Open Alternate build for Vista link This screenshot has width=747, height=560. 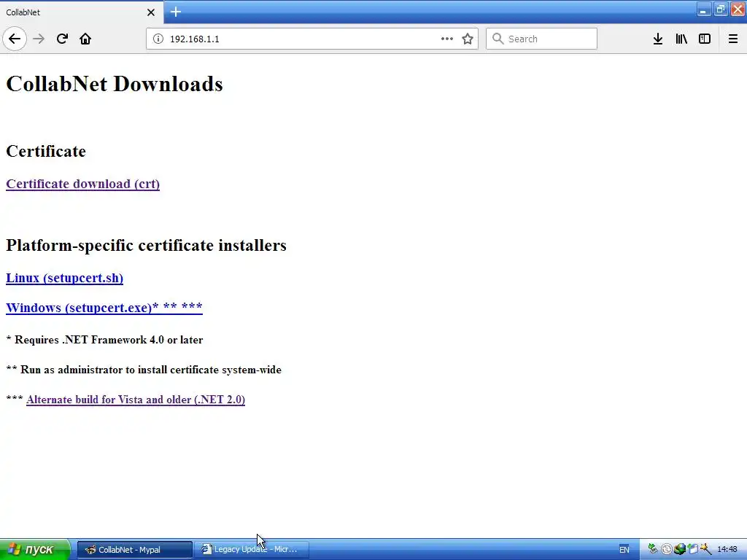136,400
